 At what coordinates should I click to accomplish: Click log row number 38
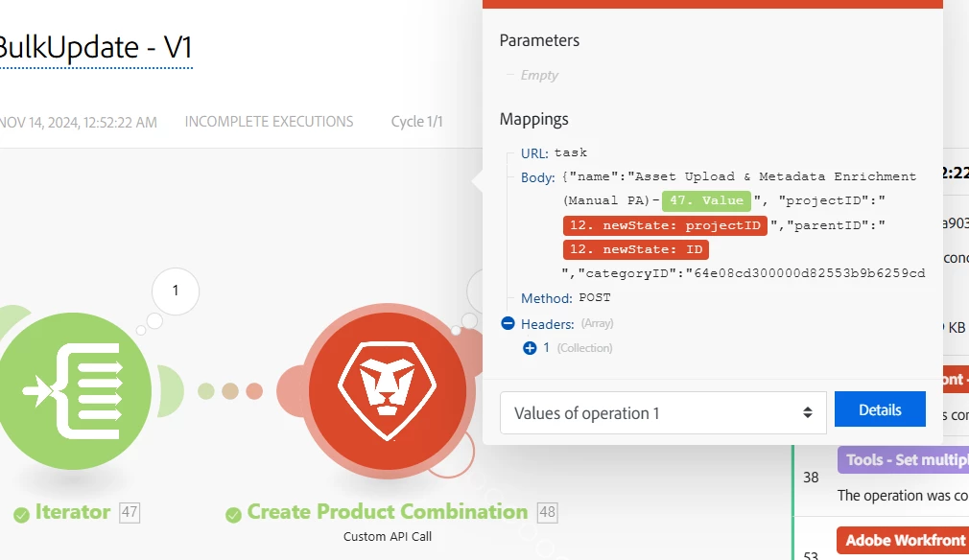pyautogui.click(x=811, y=478)
